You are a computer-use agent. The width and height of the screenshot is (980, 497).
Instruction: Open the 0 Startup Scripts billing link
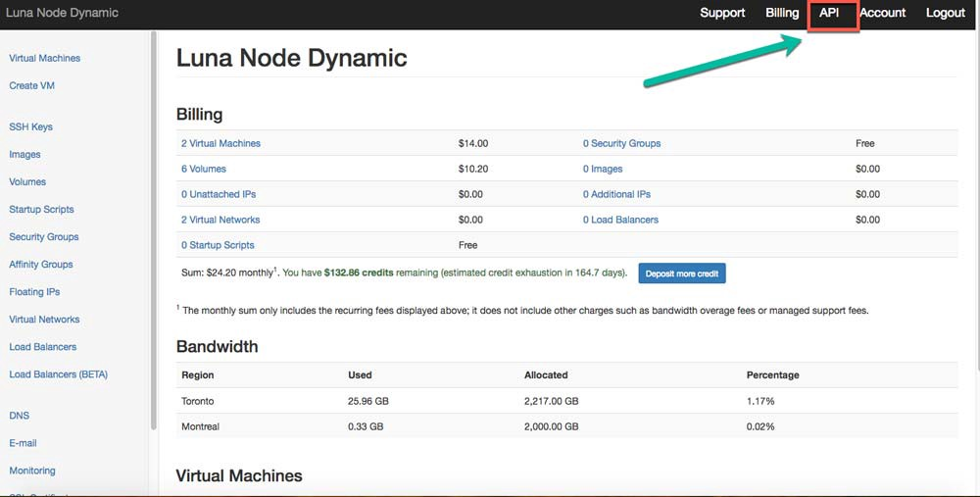pos(218,245)
